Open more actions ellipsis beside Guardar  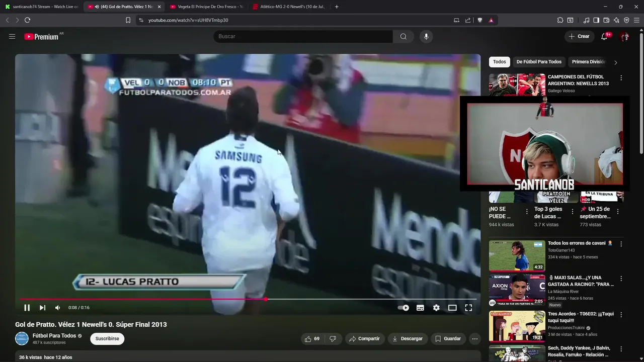(x=474, y=339)
